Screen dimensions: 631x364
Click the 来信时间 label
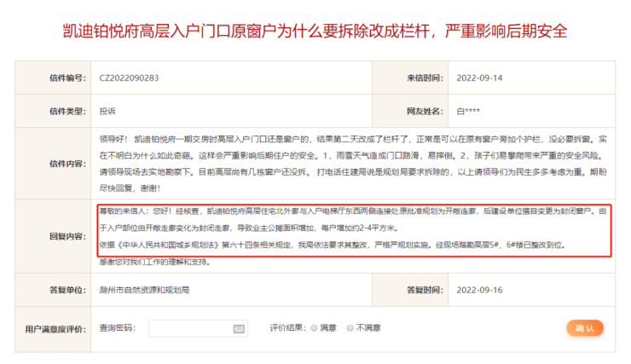coord(425,78)
